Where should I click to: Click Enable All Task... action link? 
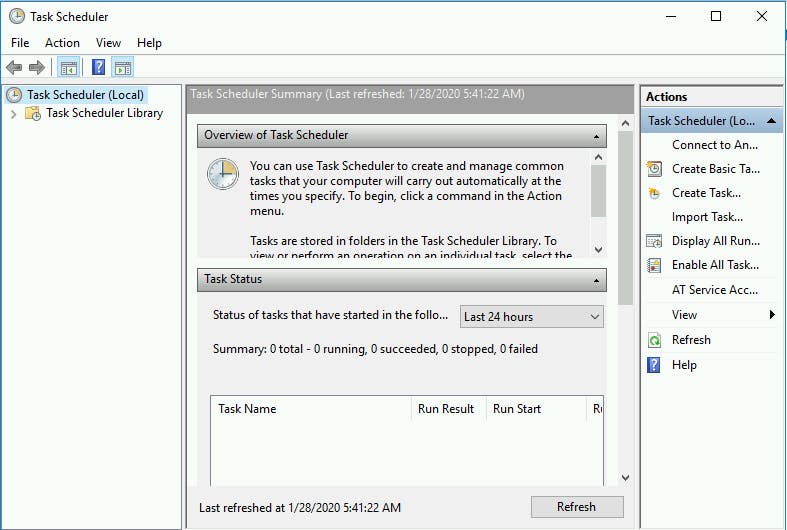715,265
